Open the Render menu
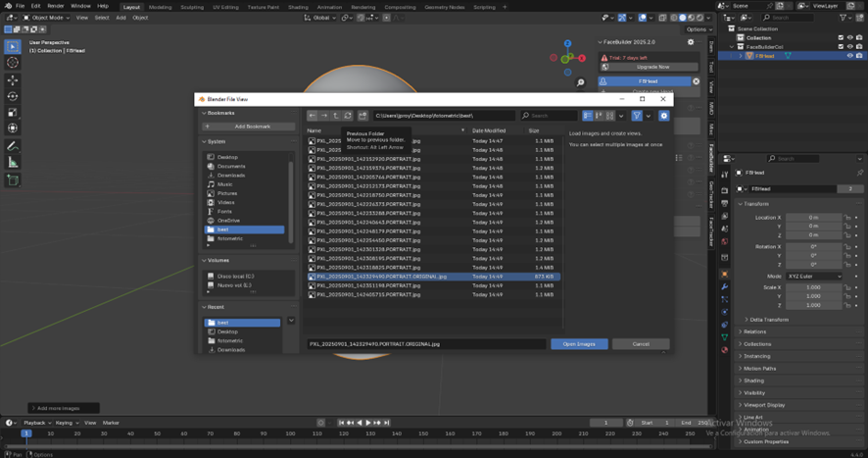This screenshot has height=458, width=868. [x=56, y=6]
